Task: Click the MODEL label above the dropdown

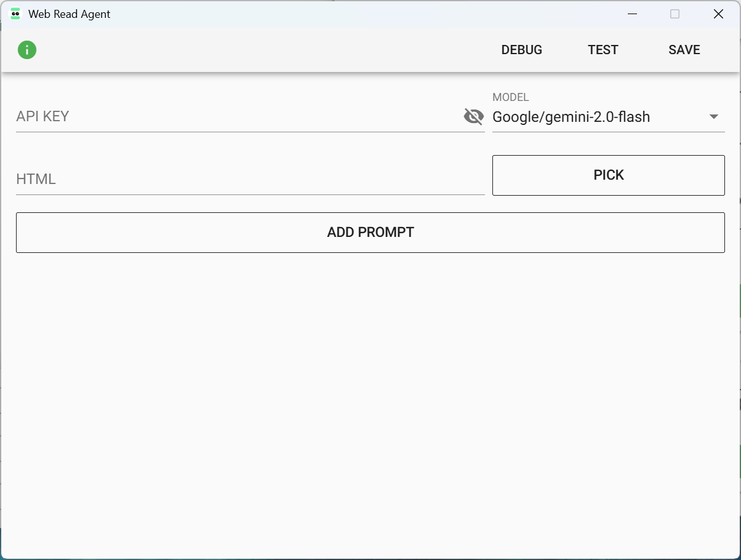Action: pos(510,97)
